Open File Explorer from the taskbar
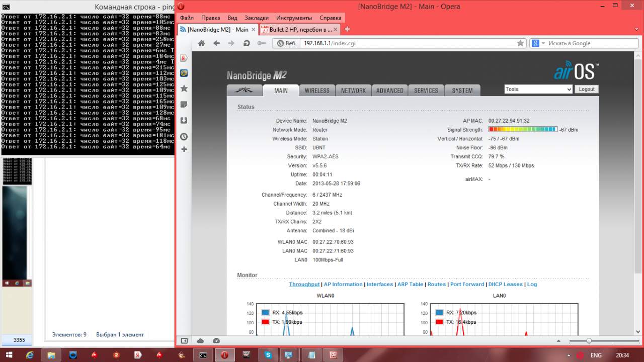644x362 pixels. [x=51, y=355]
